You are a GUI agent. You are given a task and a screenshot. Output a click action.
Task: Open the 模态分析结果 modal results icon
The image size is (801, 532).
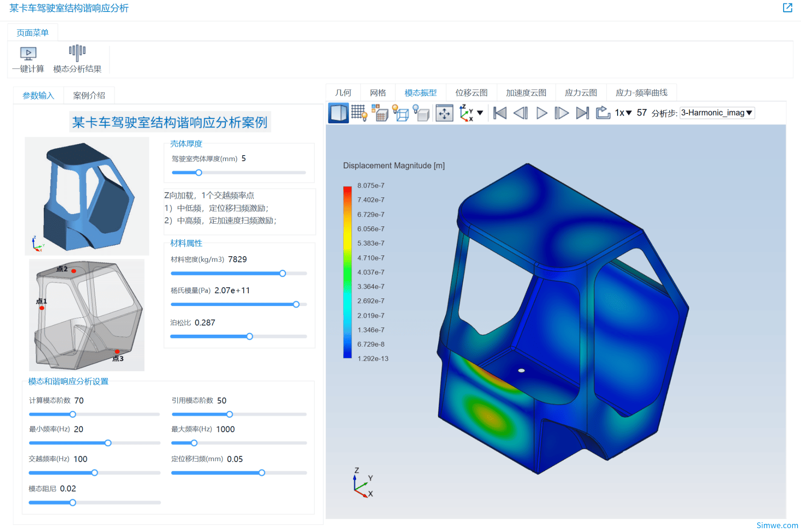click(x=77, y=53)
